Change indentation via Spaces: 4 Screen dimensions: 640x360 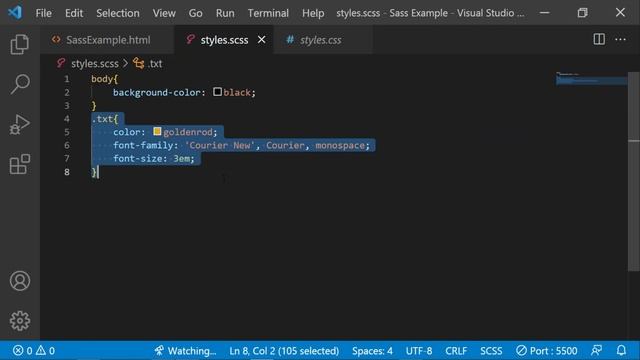372,351
